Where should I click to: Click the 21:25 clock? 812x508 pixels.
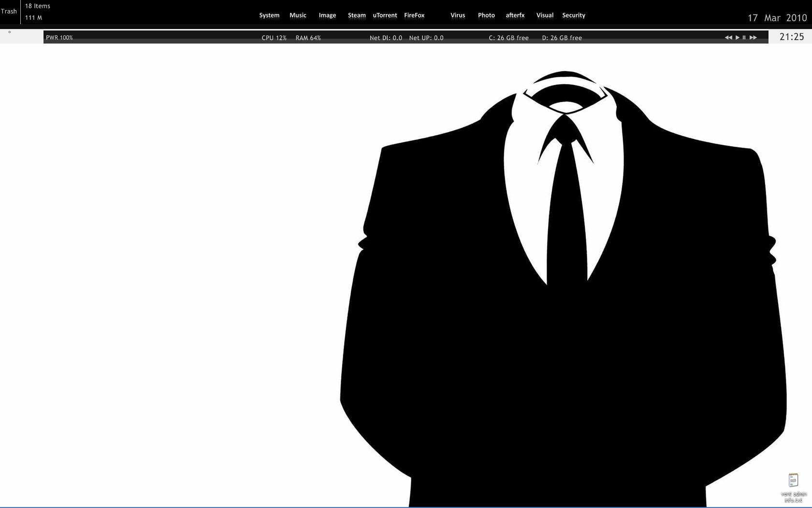(792, 37)
